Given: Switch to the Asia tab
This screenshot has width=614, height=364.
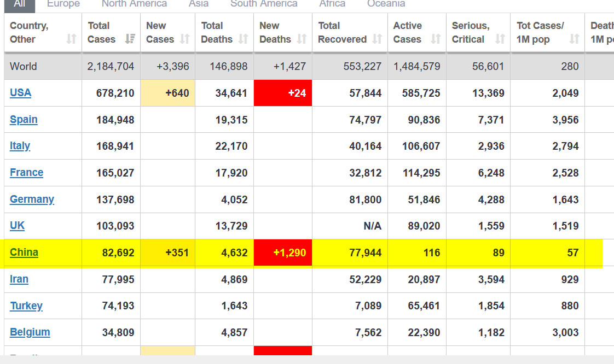Looking at the screenshot, I should tap(199, 4).
